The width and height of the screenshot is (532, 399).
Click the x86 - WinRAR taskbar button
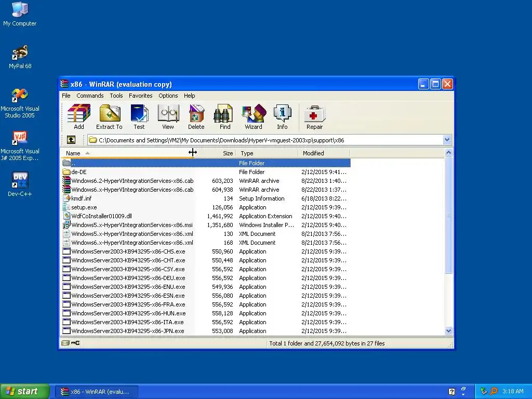[x=97, y=392]
